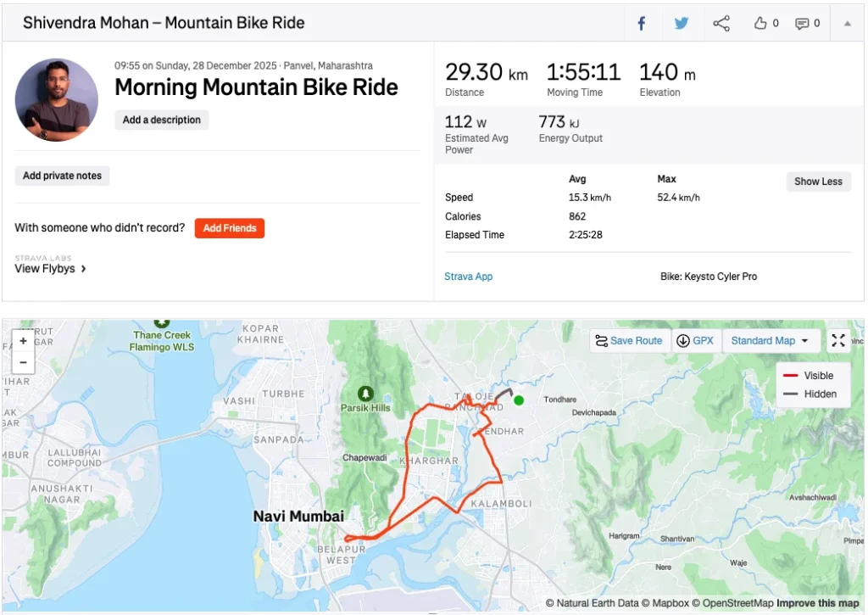The height and width of the screenshot is (615, 868).
Task: Click the Add Friends button
Action: pyautogui.click(x=229, y=228)
